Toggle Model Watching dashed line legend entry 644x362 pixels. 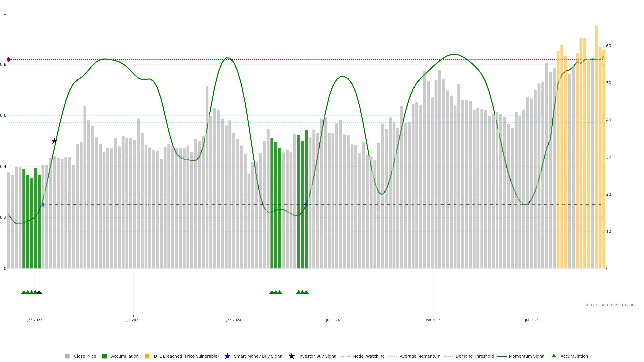(x=368, y=356)
